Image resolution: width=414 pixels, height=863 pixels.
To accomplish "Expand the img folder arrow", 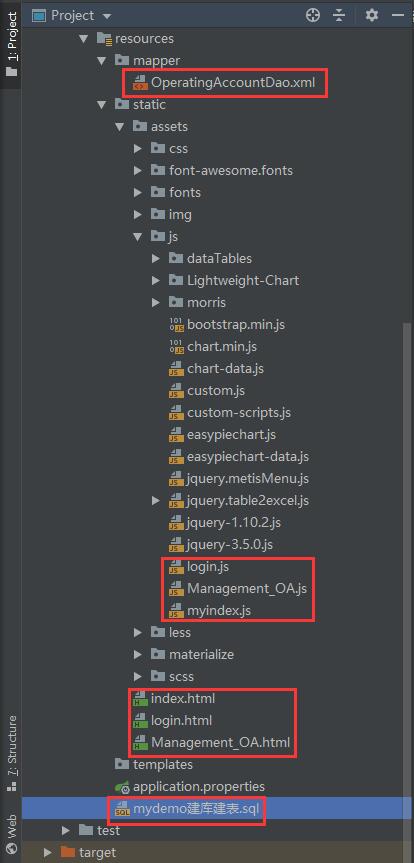I will (138, 215).
